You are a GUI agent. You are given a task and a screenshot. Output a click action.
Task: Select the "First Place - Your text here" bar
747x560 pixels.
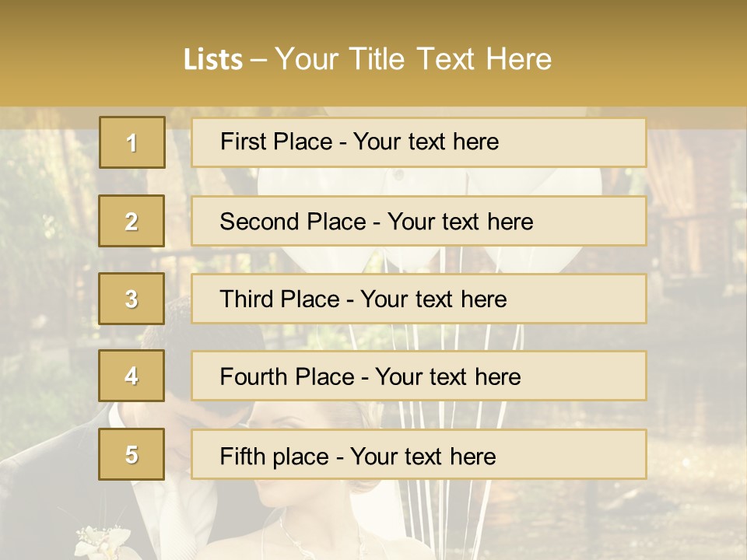(419, 142)
